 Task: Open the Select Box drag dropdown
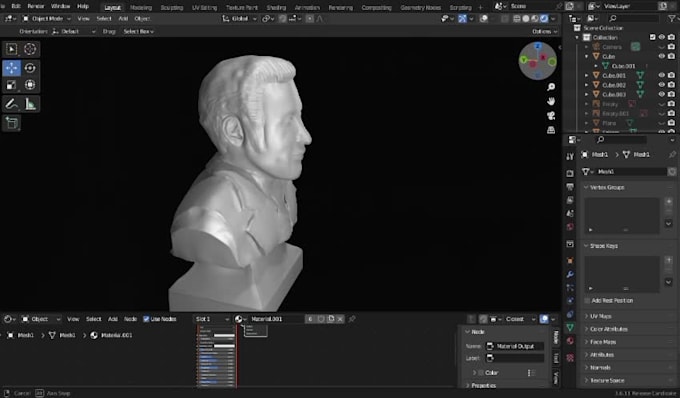point(139,32)
